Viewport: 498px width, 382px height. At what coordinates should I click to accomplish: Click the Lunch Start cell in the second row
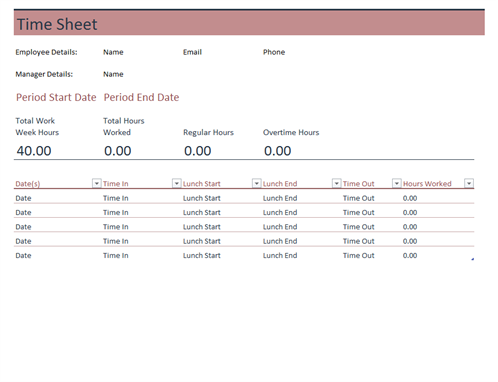click(202, 212)
